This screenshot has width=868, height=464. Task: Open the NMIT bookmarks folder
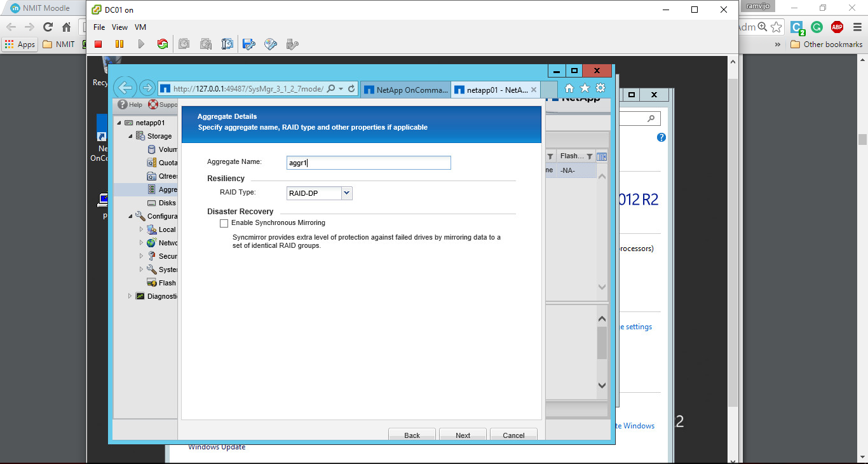pos(58,44)
